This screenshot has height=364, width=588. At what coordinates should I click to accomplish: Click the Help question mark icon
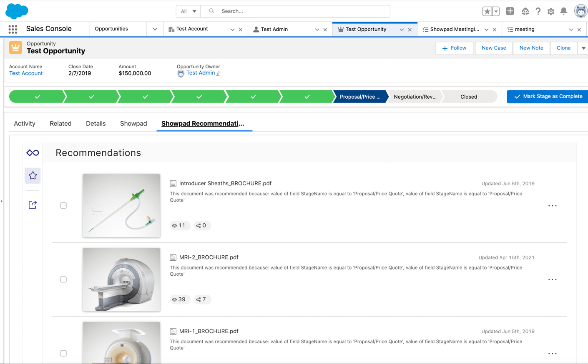tap(538, 11)
